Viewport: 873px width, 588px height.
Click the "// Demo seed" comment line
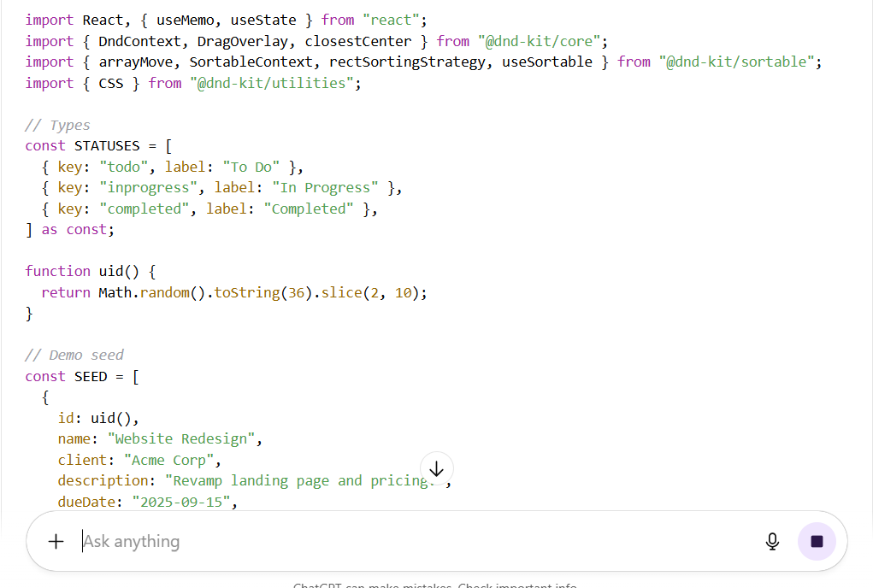[74, 355]
